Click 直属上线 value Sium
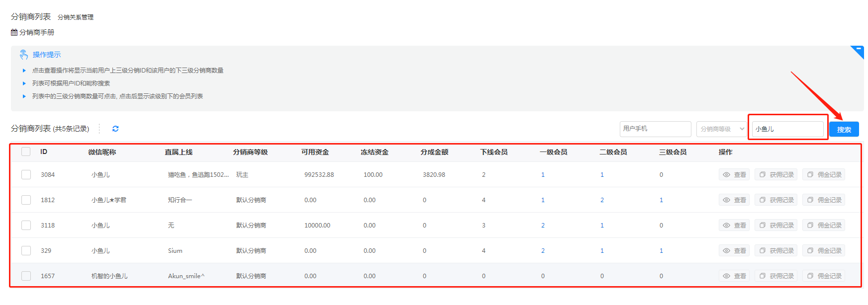This screenshot has width=868, height=305. (x=175, y=251)
